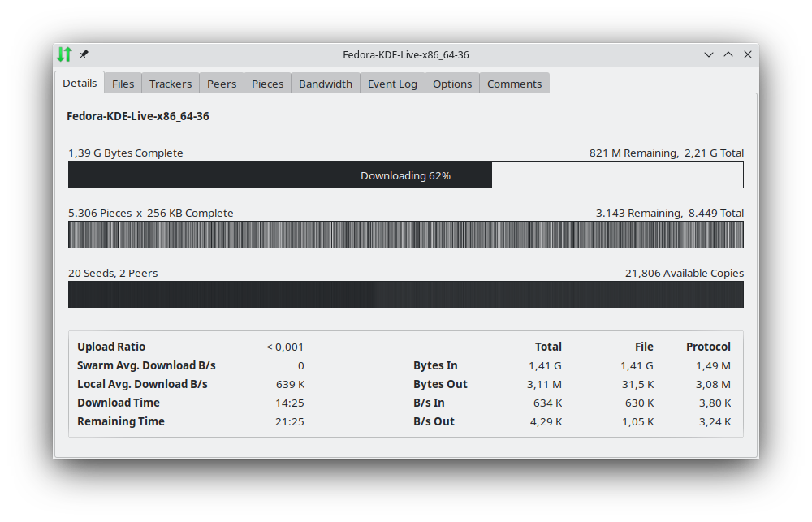Click the window title bar text
812x522 pixels.
405,54
